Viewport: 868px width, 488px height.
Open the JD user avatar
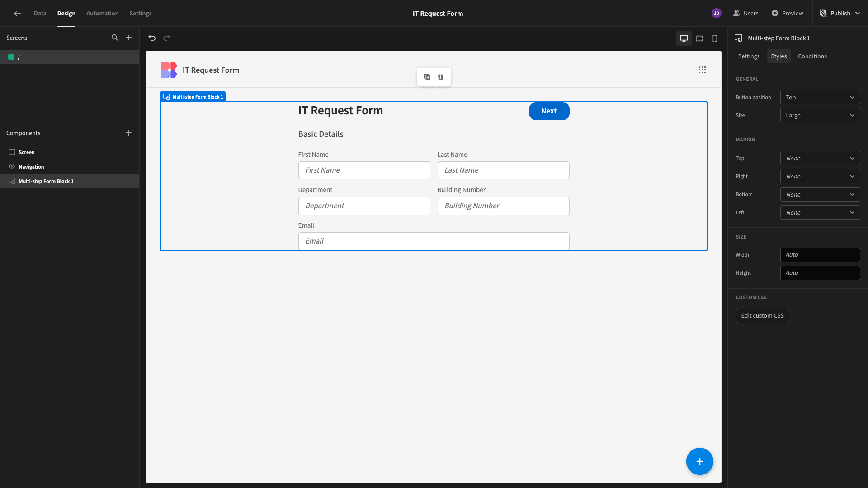point(717,14)
